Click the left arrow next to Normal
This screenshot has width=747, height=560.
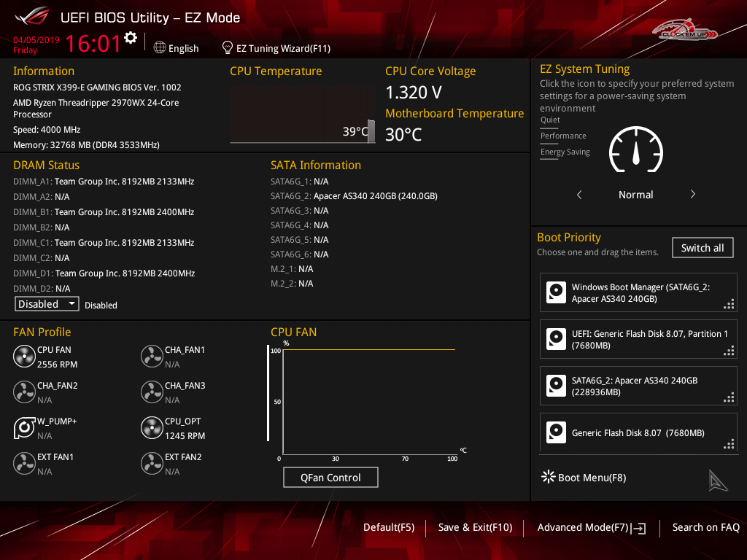pos(579,195)
